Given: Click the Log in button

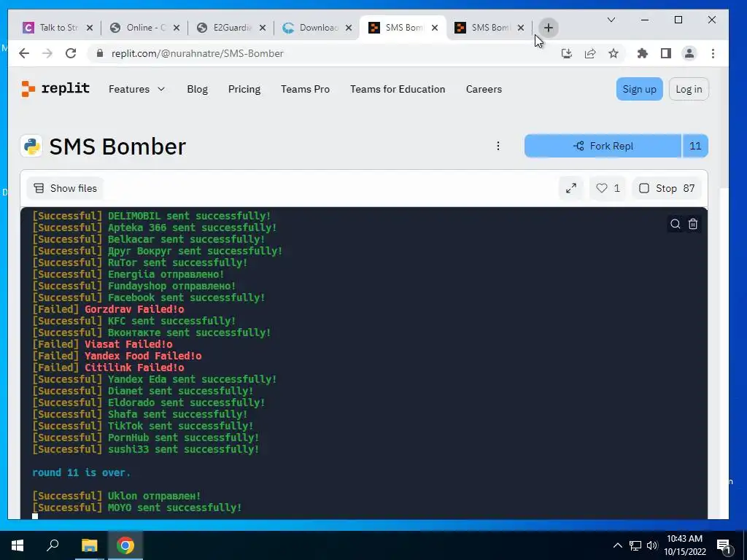Looking at the screenshot, I should point(689,89).
